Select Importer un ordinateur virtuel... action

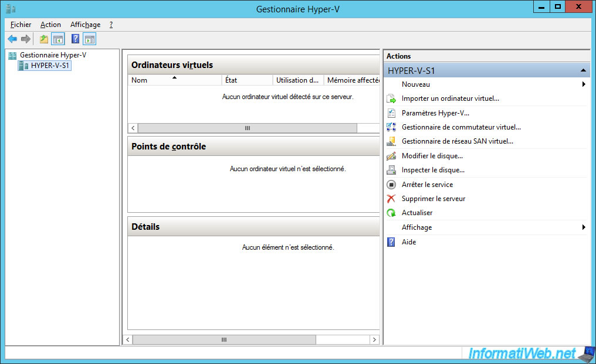pyautogui.click(x=451, y=99)
